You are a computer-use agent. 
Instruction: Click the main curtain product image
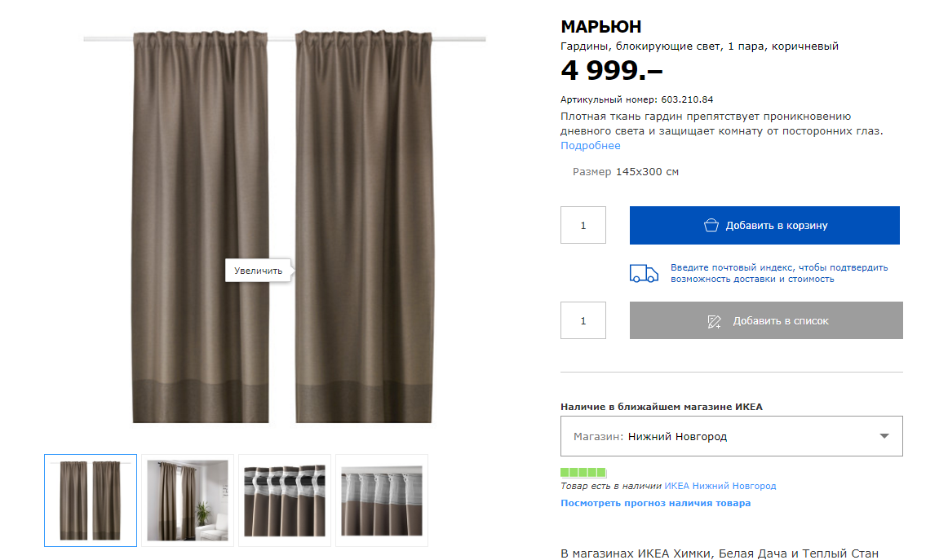[283, 227]
